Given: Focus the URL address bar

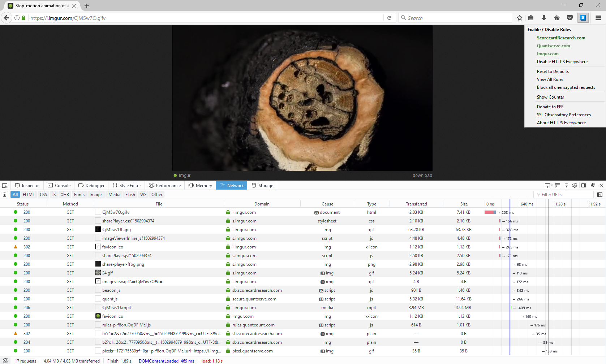Looking at the screenshot, I should tap(206, 18).
